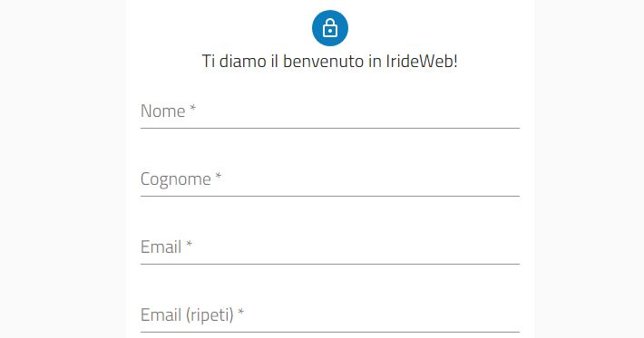
Task: Click the word IrideWeb! in the heading
Action: pos(422,62)
